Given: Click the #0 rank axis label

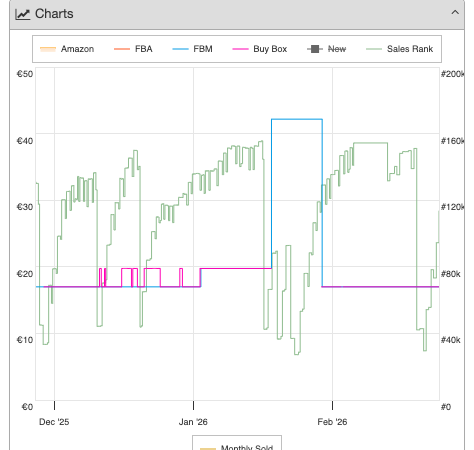Looking at the screenshot, I should (x=446, y=407).
